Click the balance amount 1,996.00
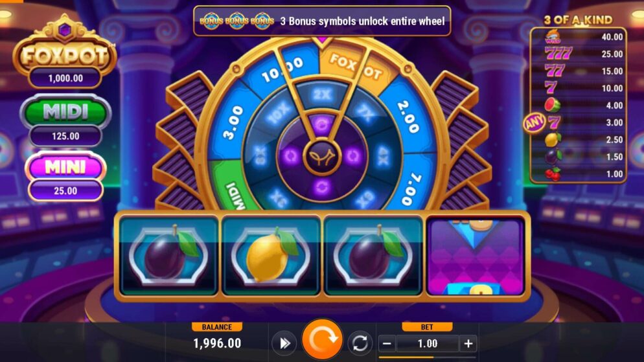This screenshot has height=362, width=644. [x=217, y=343]
